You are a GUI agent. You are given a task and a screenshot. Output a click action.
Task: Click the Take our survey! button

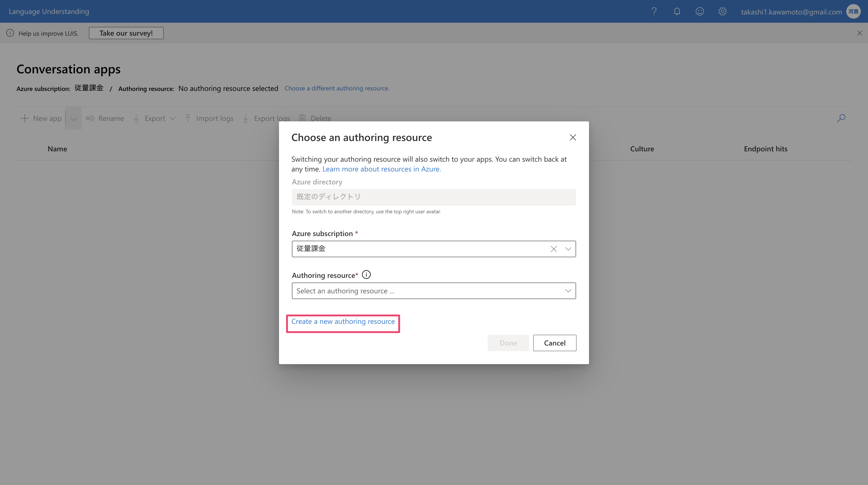[x=126, y=33]
